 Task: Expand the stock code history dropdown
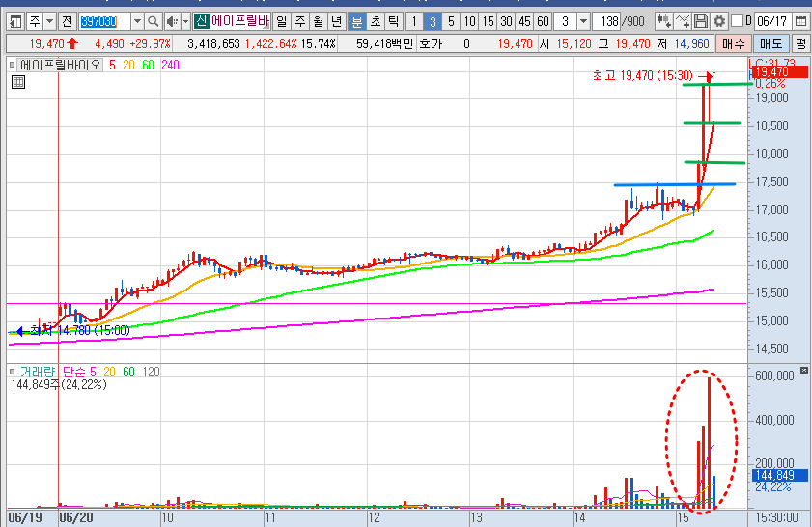pos(137,22)
